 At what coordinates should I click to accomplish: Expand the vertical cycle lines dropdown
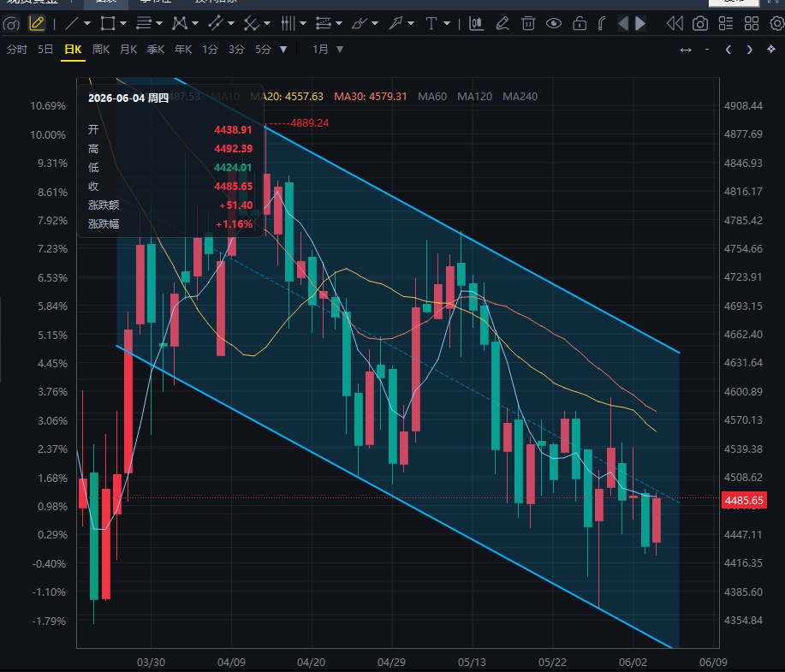click(303, 23)
